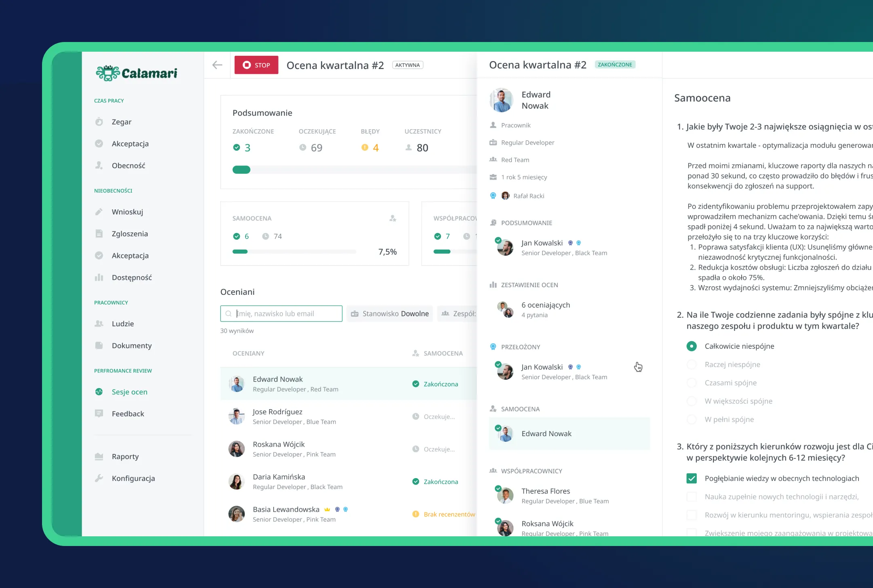This screenshot has height=588, width=873.
Task: Click the Dostępność chart icon
Action: (99, 277)
